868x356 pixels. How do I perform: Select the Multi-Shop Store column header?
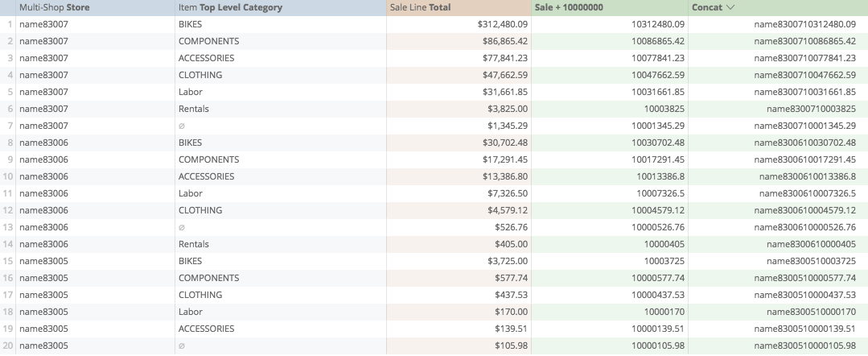(x=95, y=8)
